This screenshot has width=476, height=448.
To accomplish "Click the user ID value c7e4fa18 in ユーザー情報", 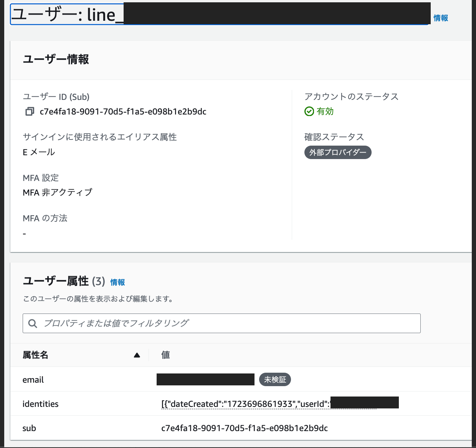I will pyautogui.click(x=123, y=111).
